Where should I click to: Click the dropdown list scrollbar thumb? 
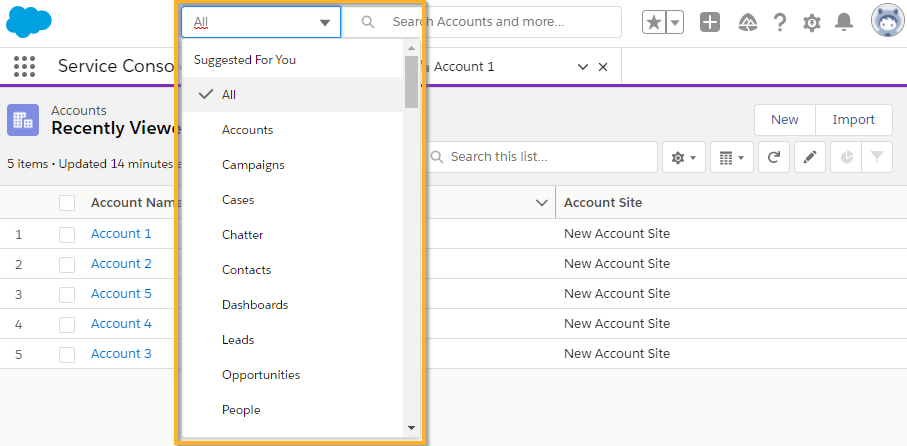[x=411, y=80]
